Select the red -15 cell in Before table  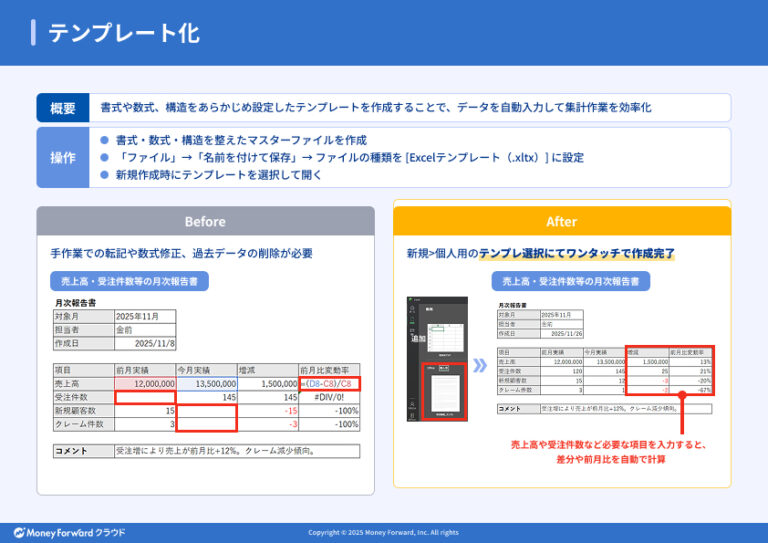[268, 410]
